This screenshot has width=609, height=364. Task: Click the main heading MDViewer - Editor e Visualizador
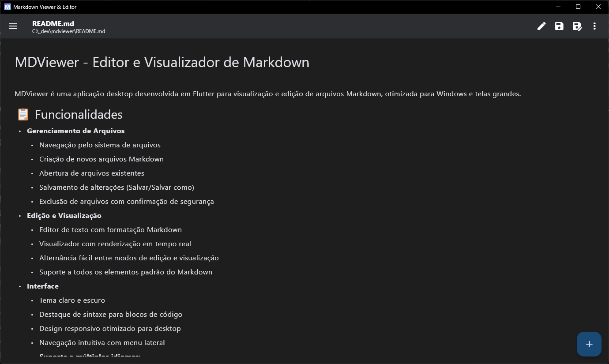pyautogui.click(x=162, y=62)
